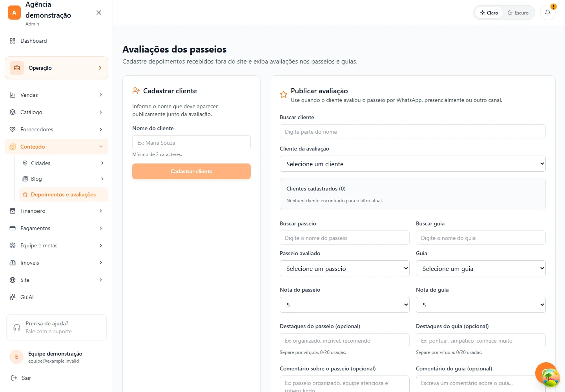Go to Depoimentos e avaliações

coord(64,194)
